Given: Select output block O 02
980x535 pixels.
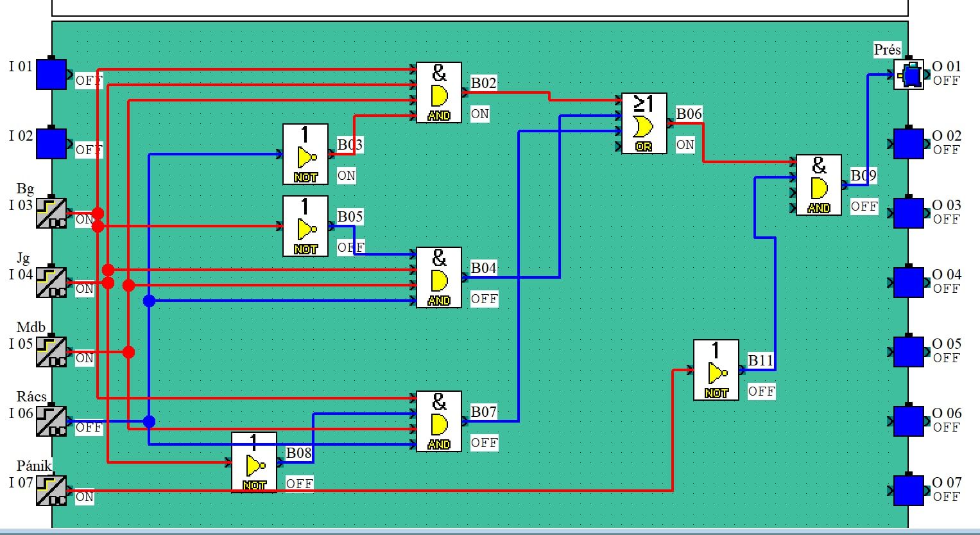Looking at the screenshot, I should pyautogui.click(x=909, y=143).
